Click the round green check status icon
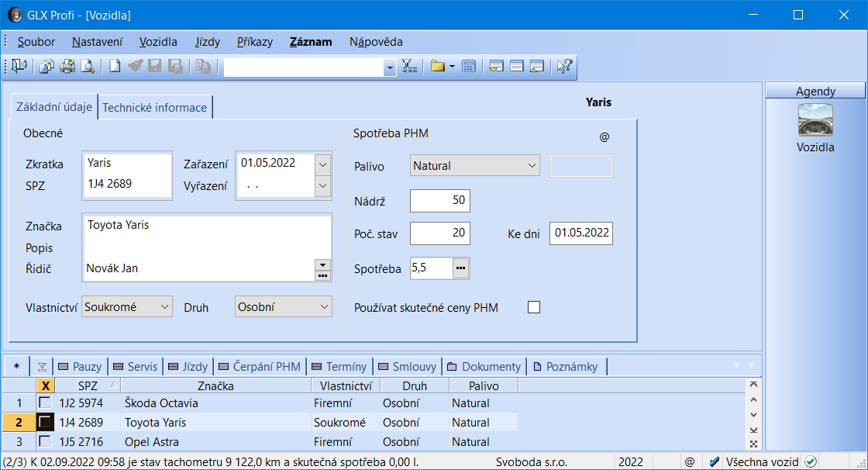This screenshot has height=470, width=868. [811, 461]
